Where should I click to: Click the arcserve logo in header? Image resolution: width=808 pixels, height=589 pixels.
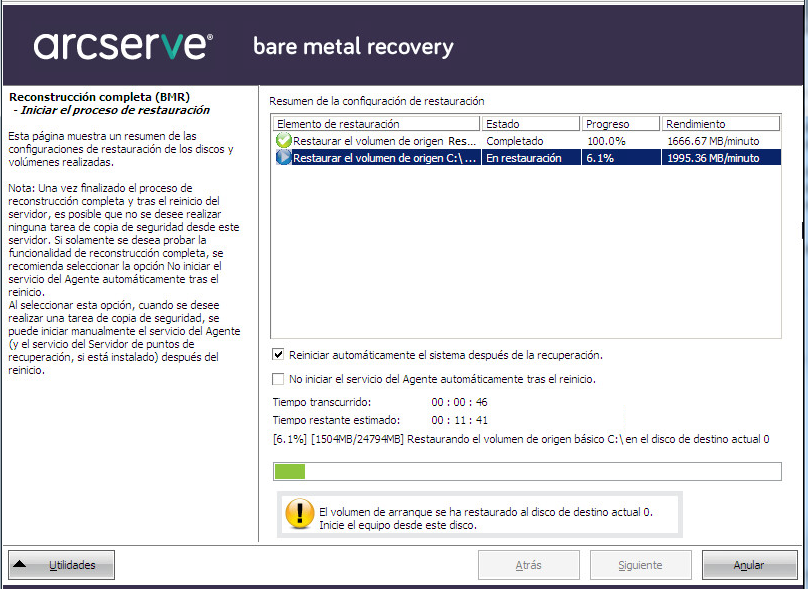tap(123, 46)
